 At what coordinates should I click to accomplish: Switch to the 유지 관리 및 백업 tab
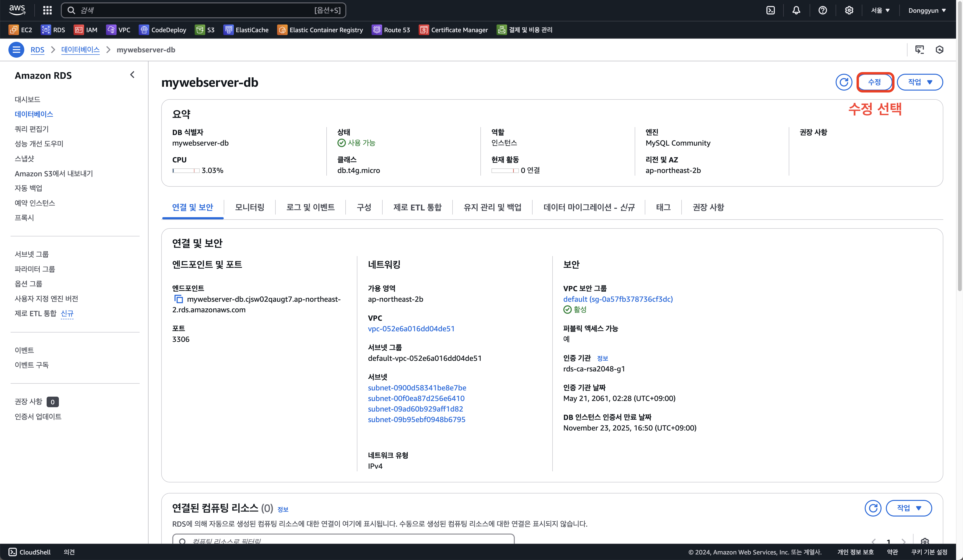point(492,207)
